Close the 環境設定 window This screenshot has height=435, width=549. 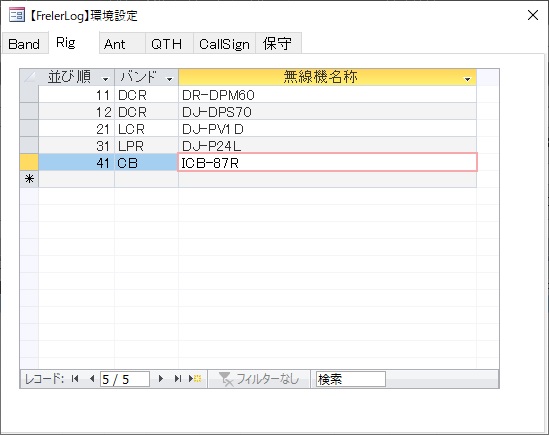click(533, 15)
